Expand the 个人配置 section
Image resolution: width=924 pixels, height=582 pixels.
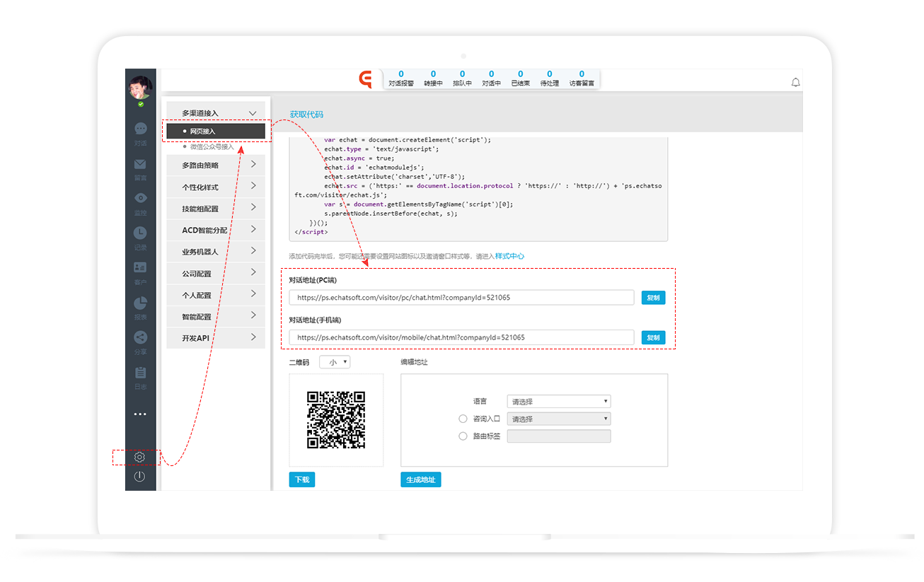(x=214, y=295)
